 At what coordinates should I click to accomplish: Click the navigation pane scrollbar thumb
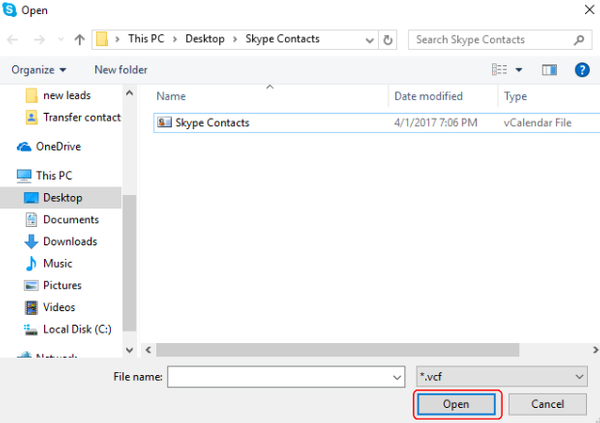point(129,263)
